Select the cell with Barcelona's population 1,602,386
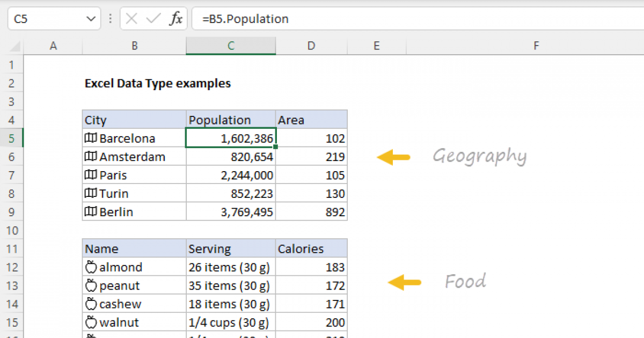This screenshot has width=644, height=338. [x=231, y=138]
